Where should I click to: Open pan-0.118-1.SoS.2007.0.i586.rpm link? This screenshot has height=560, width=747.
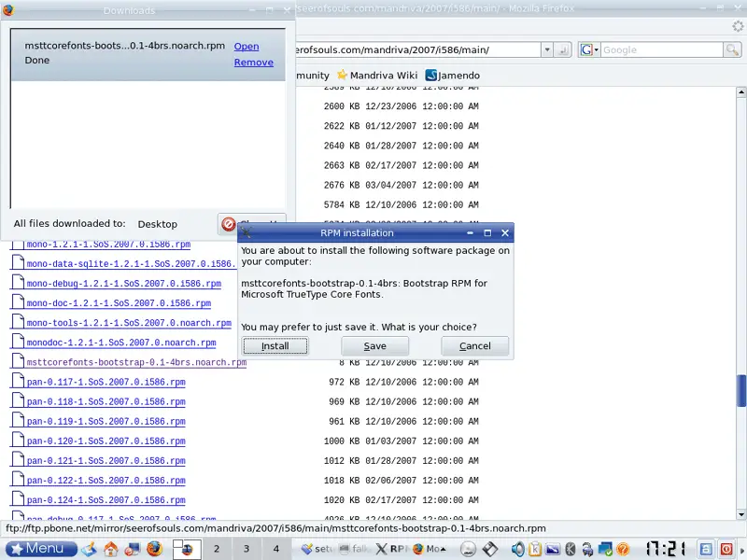[x=106, y=402]
